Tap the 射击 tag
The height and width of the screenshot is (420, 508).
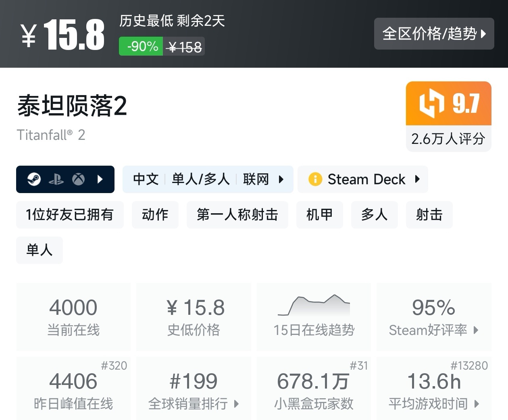[x=429, y=215]
